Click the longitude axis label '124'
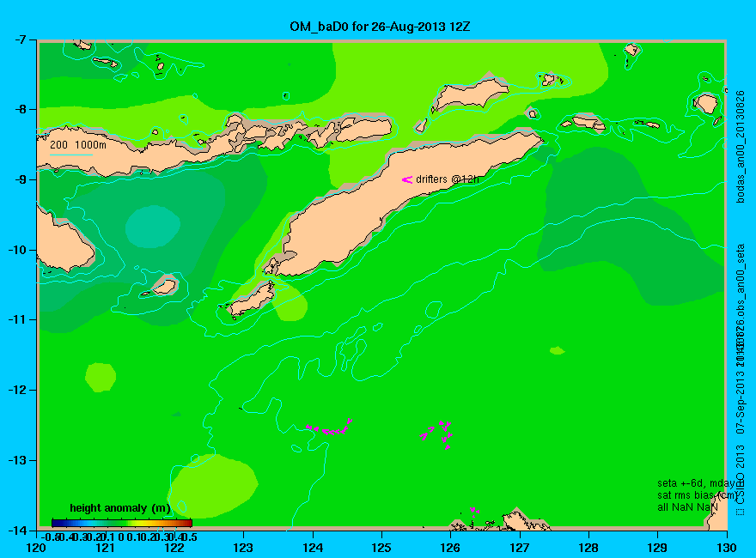 pyautogui.click(x=313, y=548)
